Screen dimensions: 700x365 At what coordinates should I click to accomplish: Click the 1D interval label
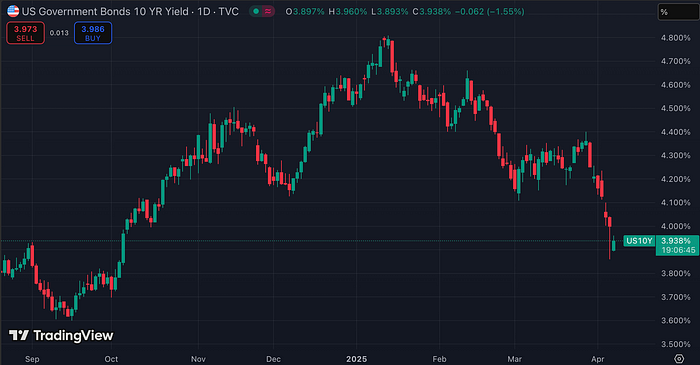204,12
